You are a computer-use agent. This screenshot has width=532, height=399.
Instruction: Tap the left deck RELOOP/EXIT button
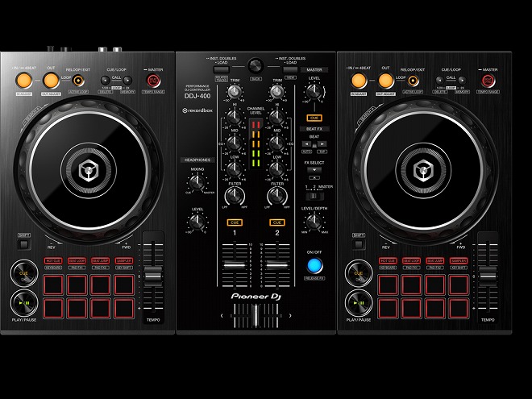78,81
